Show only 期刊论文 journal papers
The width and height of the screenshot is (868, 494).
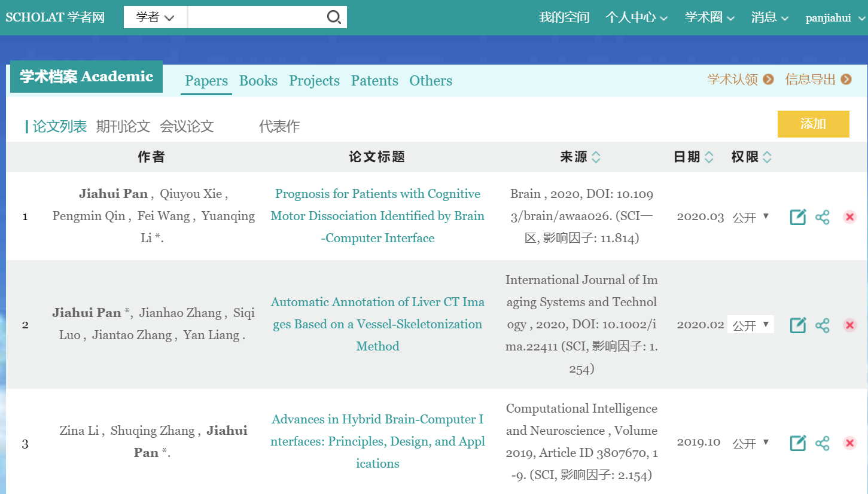tap(123, 127)
